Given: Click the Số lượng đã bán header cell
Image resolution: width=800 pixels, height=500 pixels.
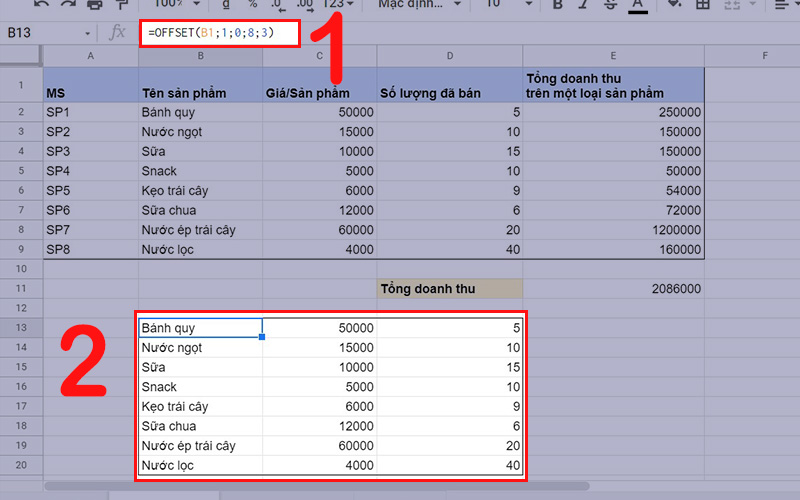Looking at the screenshot, I should [449, 85].
